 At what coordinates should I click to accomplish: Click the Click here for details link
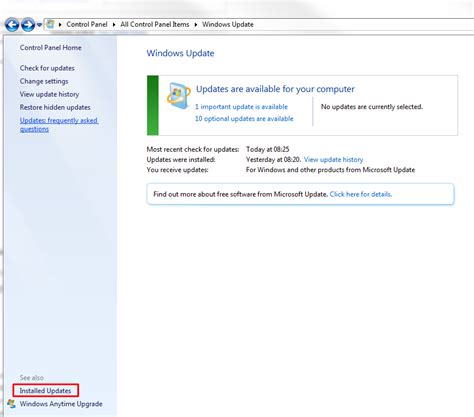361,194
